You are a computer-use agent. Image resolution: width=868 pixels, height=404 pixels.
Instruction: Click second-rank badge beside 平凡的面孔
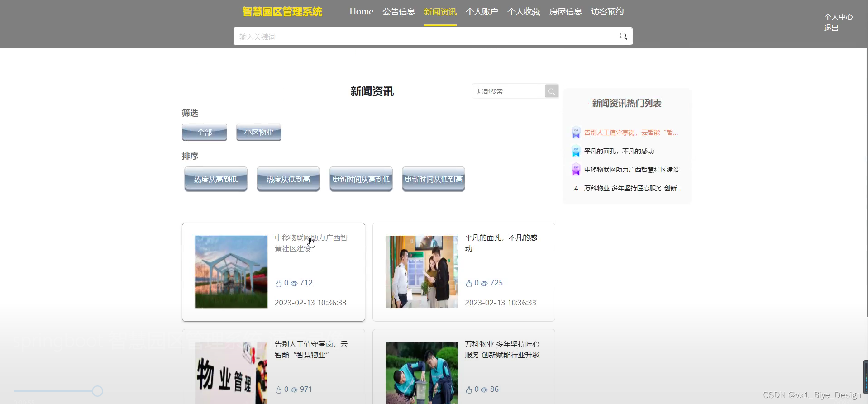576,151
